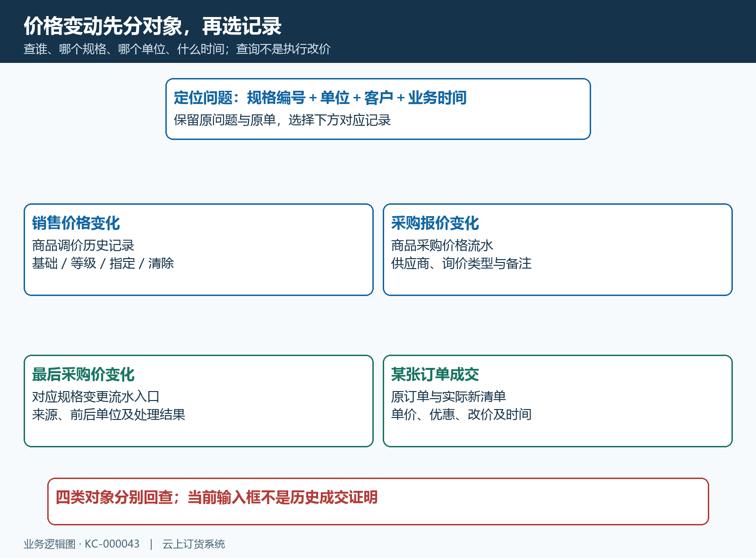Click the line 基础 / 等级 / 指定 / 清除
The height and width of the screenshot is (558, 756).
(103, 263)
